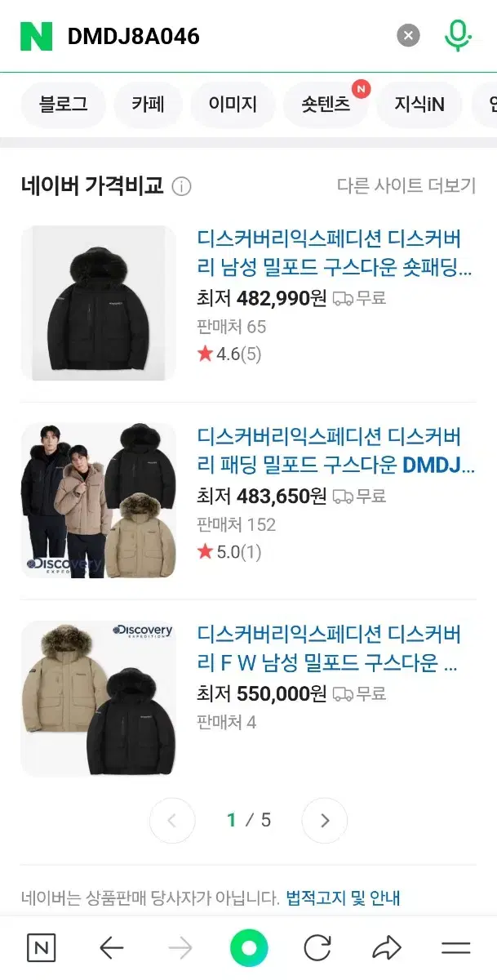Open the 지식iN tab
This screenshot has height=980, width=497.
click(x=419, y=105)
